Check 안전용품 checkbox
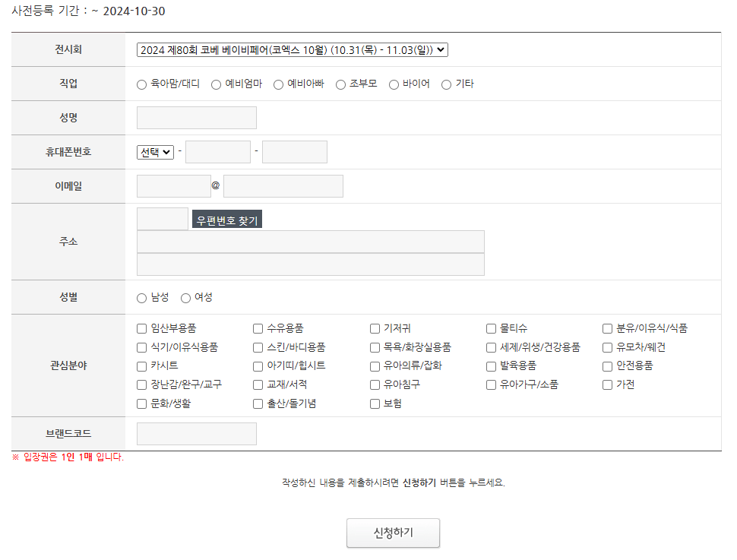Screen dimensions: 737x560 [607, 366]
